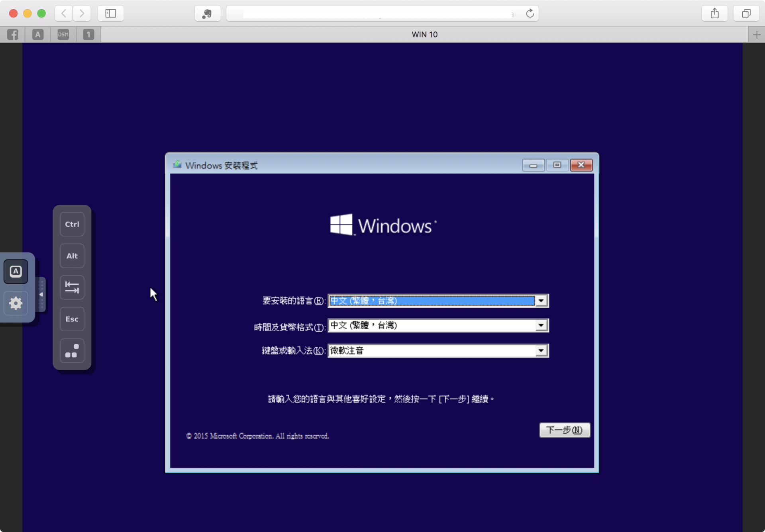The height and width of the screenshot is (532, 765).
Task: Collapse the side panel arrow handle
Action: coord(41,295)
